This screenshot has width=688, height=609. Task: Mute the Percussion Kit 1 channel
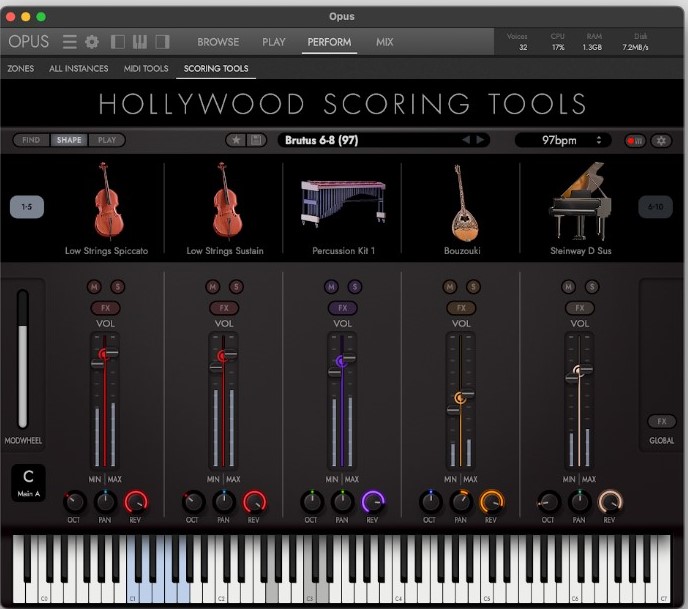331,287
